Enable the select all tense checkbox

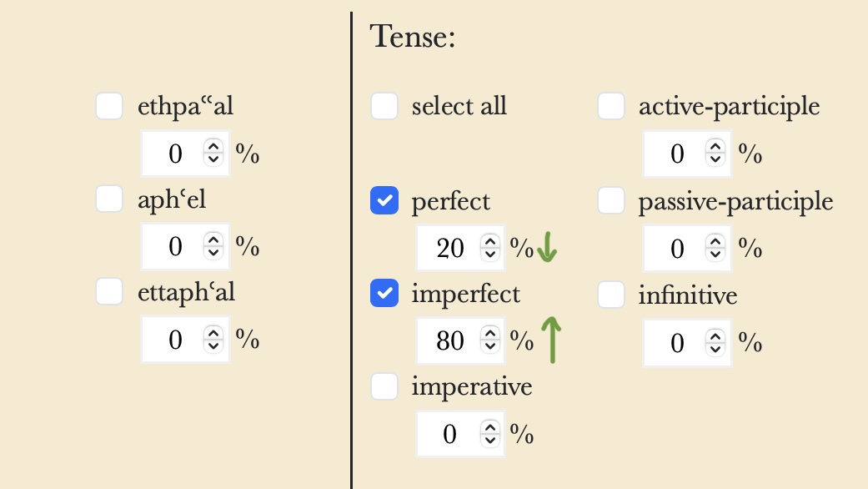tap(384, 106)
